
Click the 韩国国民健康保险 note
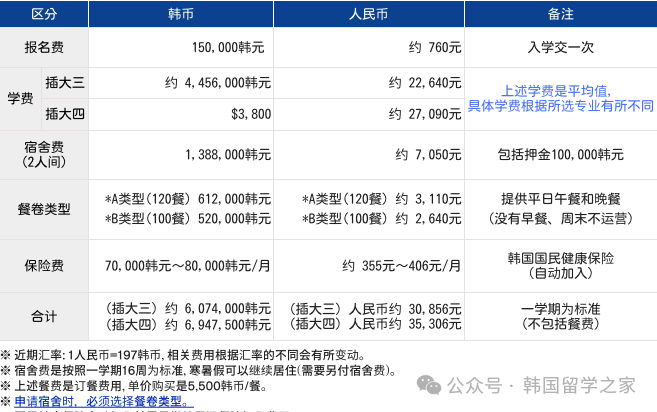click(561, 258)
